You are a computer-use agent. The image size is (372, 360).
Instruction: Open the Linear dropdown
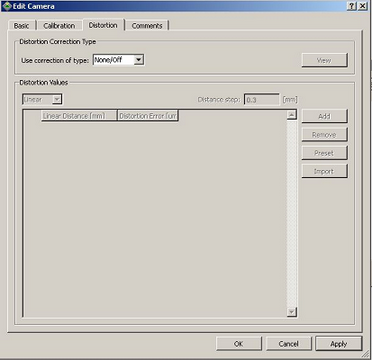(x=42, y=99)
